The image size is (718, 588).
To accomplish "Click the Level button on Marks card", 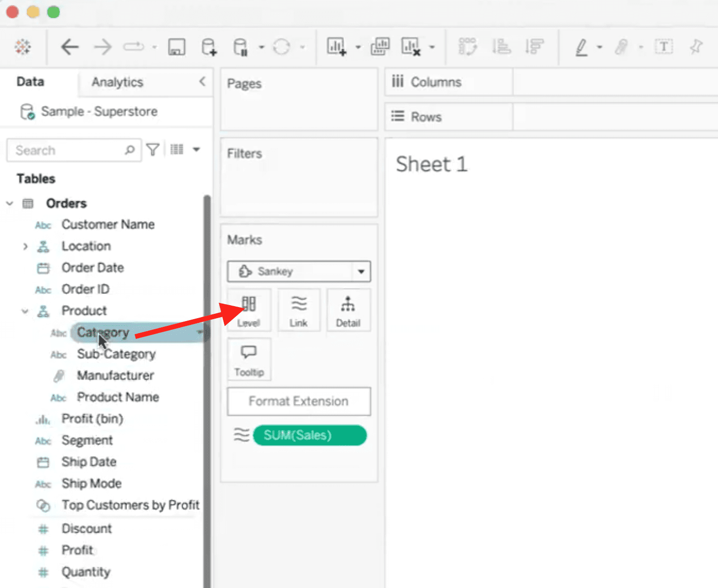I will coord(249,310).
